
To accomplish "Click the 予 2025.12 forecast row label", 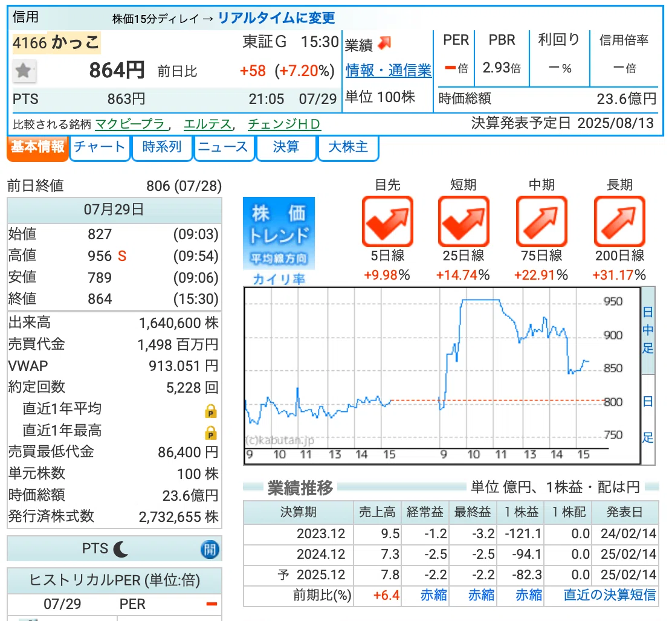I will point(311,574).
